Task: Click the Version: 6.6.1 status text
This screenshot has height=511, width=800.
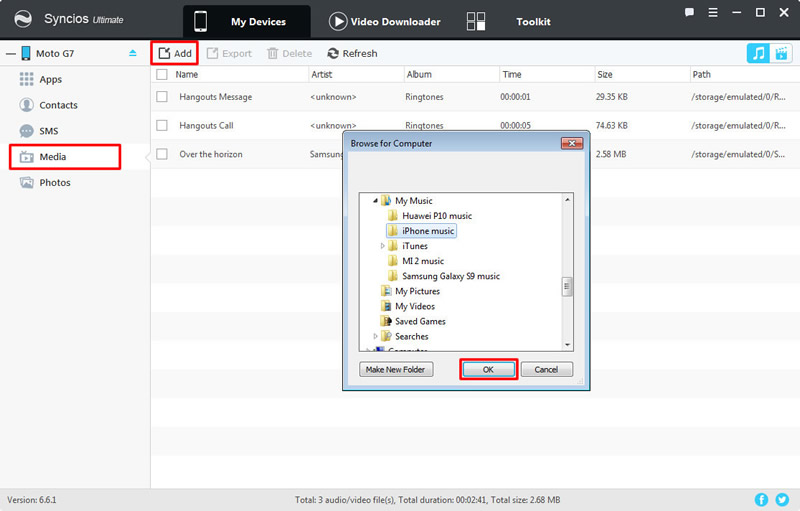Action: tap(32, 500)
